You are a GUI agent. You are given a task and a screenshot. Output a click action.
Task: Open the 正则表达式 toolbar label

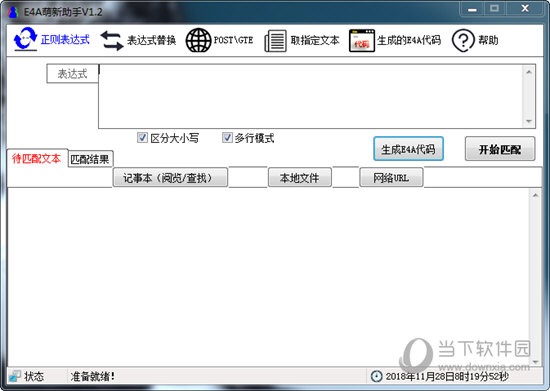click(x=65, y=40)
